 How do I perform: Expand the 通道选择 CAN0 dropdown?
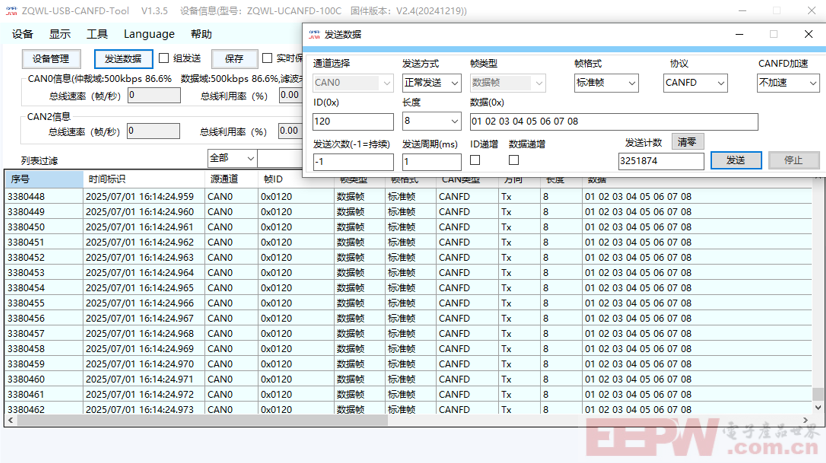(x=352, y=83)
